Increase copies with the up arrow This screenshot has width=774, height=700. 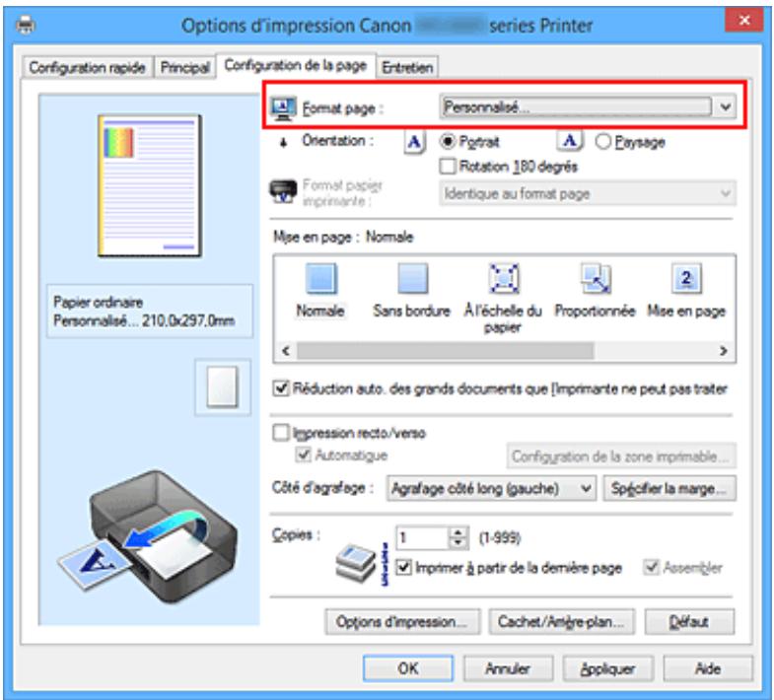click(x=458, y=532)
